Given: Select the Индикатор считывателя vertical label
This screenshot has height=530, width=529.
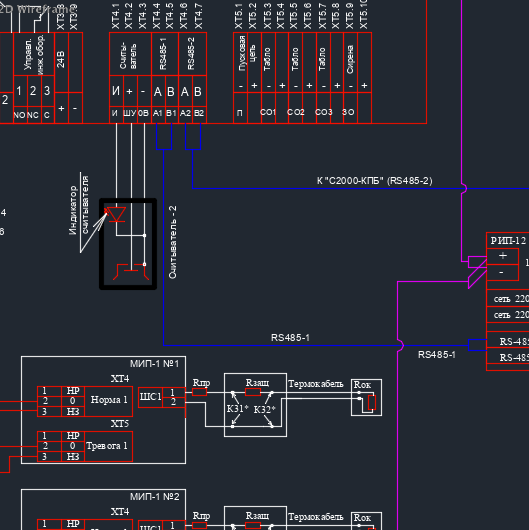Looking at the screenshot, I should point(78,210).
